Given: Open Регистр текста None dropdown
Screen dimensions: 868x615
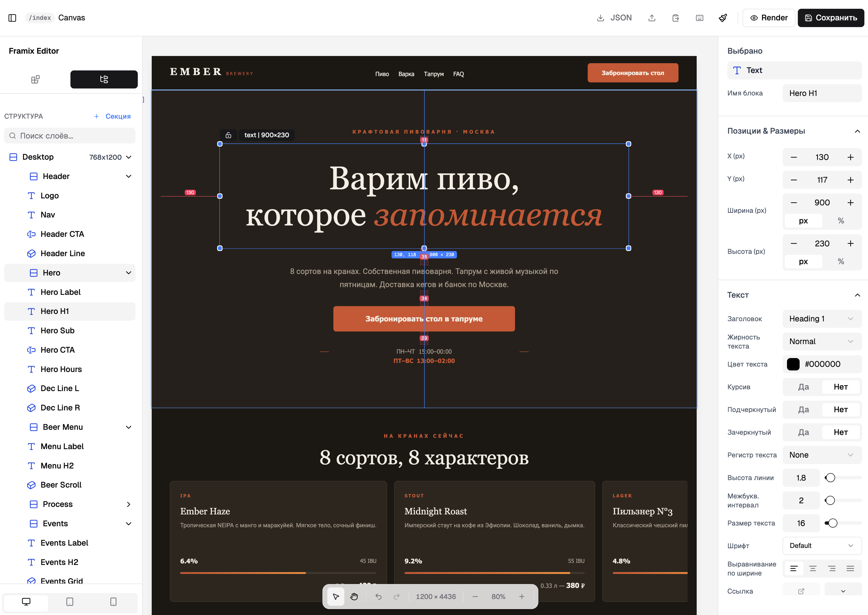Looking at the screenshot, I should click(x=822, y=455).
